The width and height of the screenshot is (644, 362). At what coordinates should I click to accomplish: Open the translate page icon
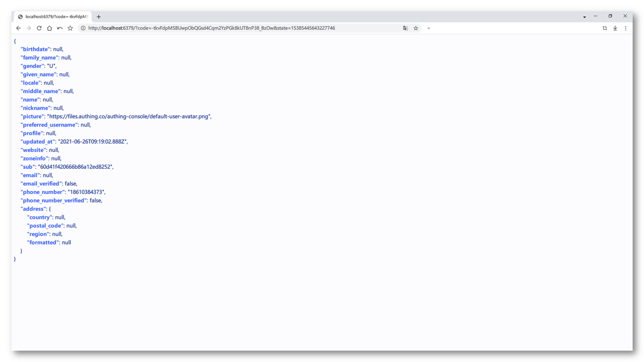[405, 28]
